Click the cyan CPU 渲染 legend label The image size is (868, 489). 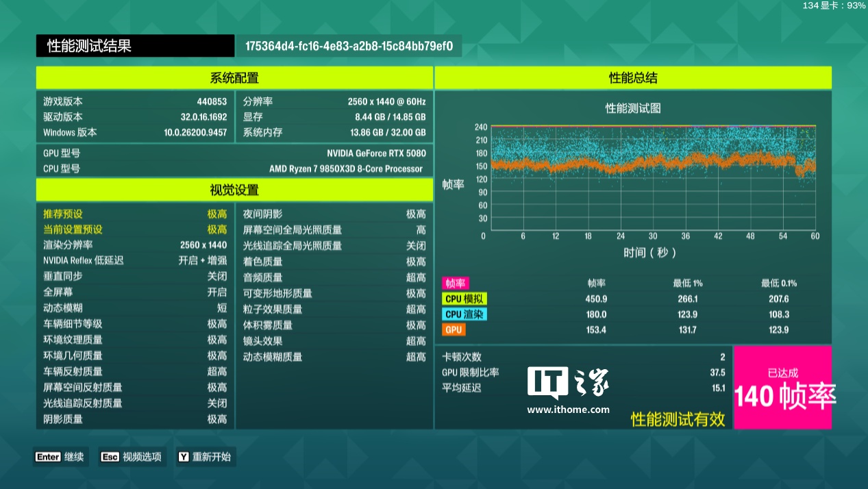465,314
